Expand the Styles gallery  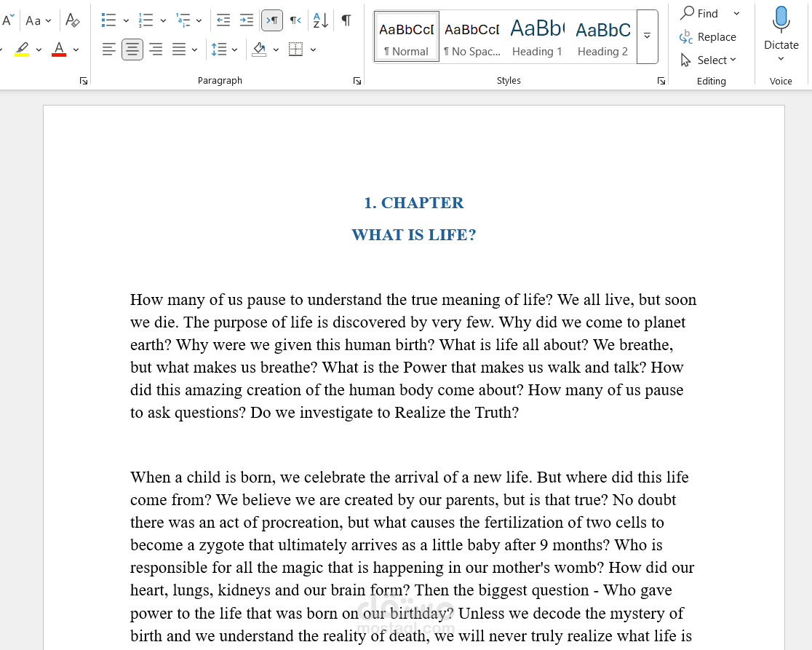pos(648,37)
